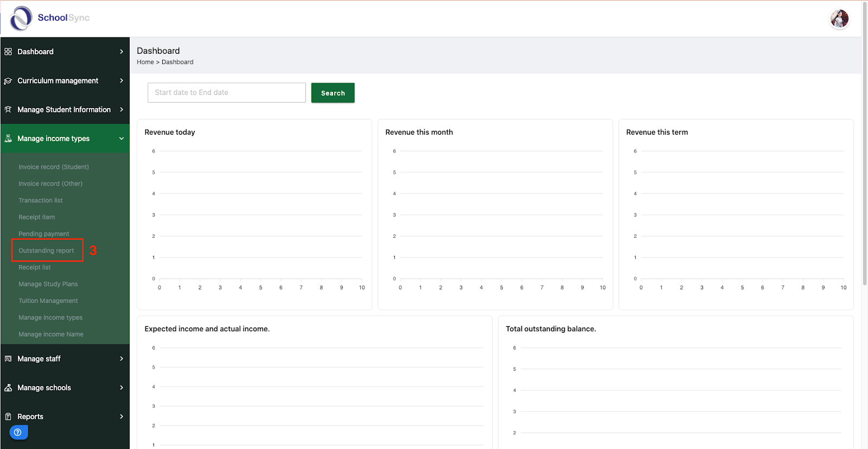
Task: Click the Revenue today chart title
Action: pyautogui.click(x=170, y=132)
